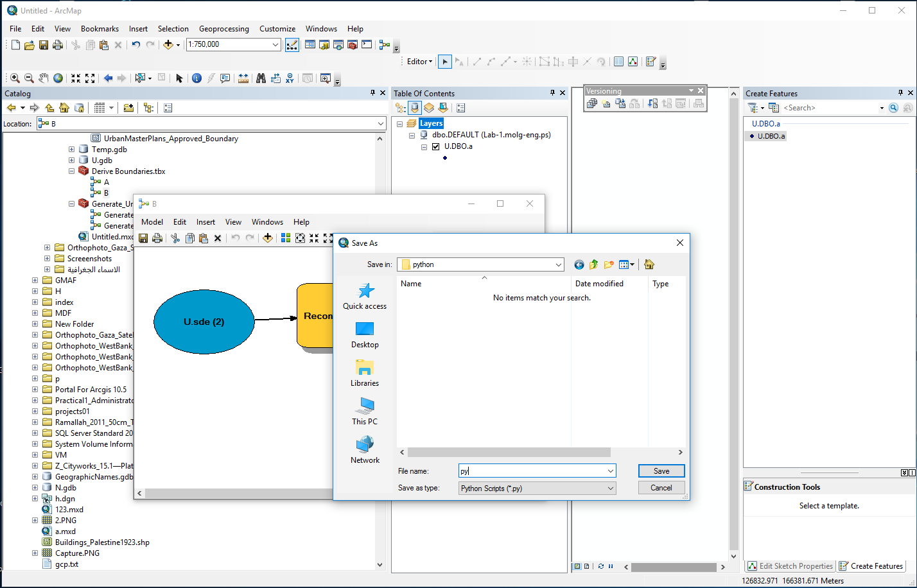917x588 pixels.
Task: Open the File name history dropdown
Action: pyautogui.click(x=611, y=471)
